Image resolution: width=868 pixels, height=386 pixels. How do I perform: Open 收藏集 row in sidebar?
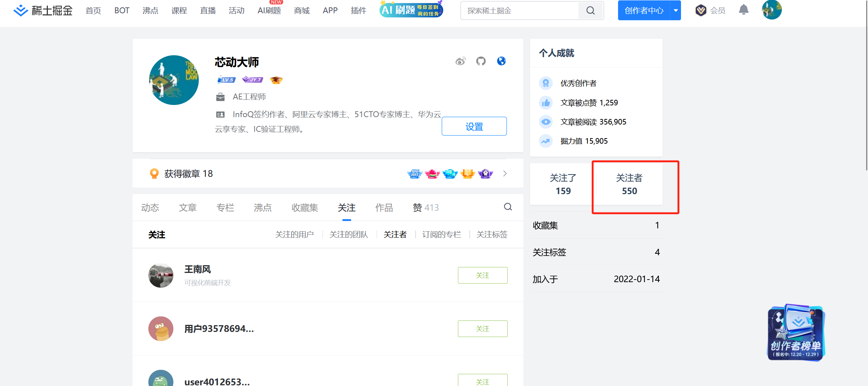click(596, 225)
